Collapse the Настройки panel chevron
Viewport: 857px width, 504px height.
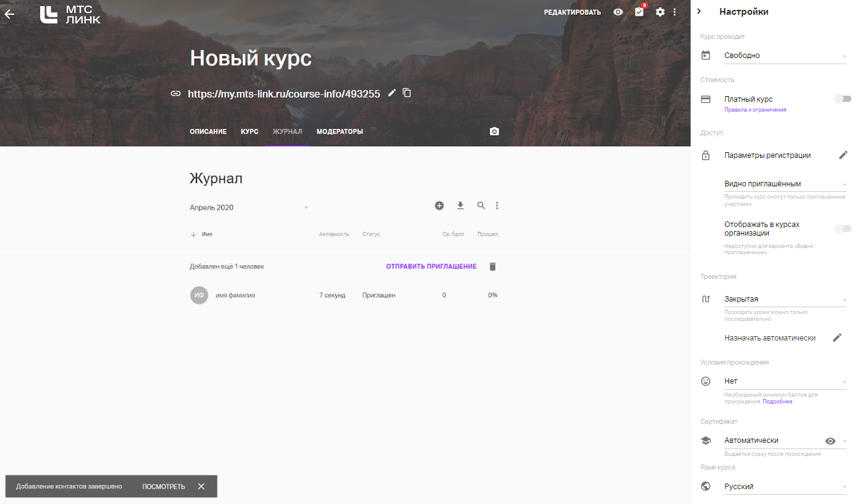[x=699, y=11]
